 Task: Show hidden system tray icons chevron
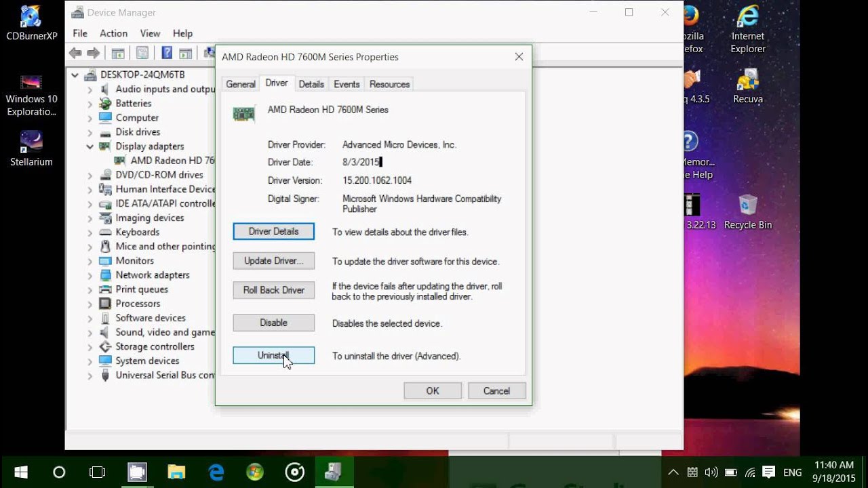673,472
